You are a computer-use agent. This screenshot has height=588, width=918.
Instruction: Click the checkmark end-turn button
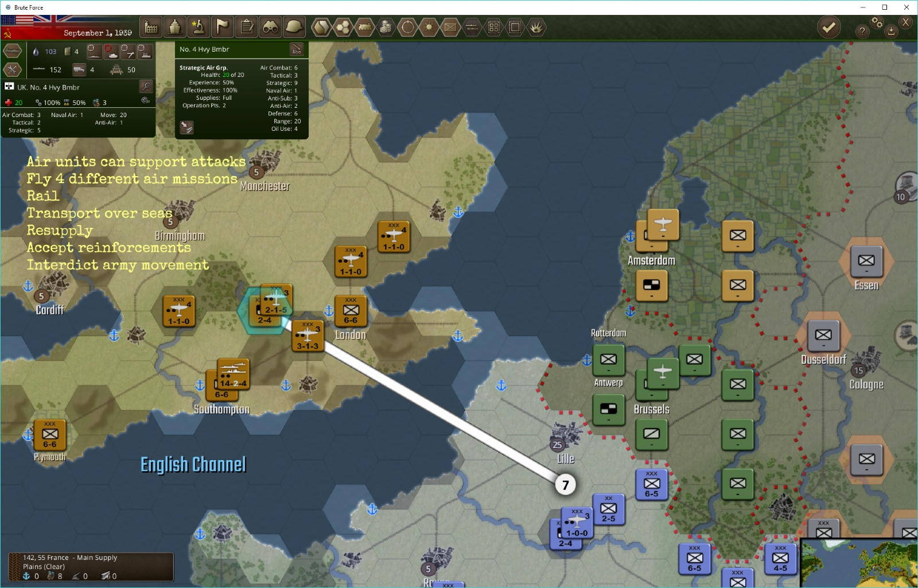[x=828, y=26]
